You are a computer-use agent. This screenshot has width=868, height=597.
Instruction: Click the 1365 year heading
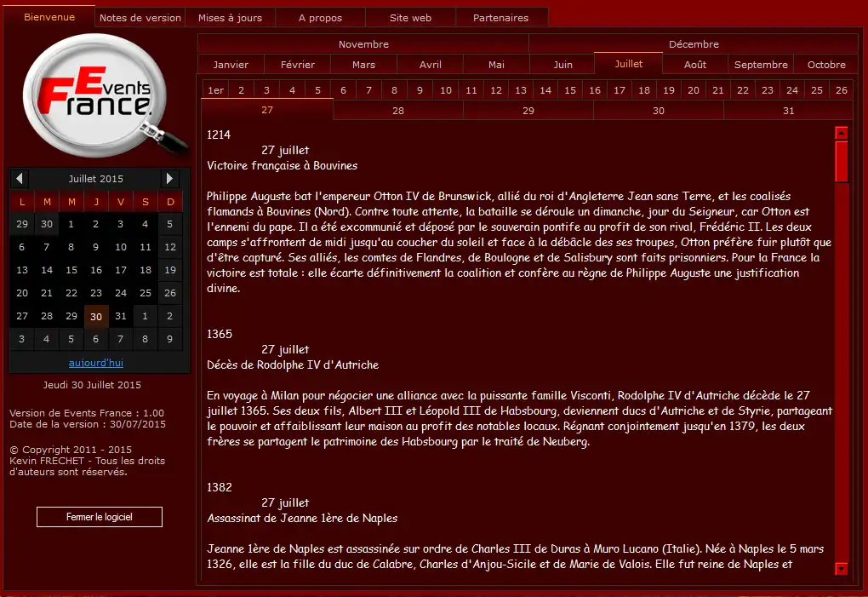click(x=220, y=334)
